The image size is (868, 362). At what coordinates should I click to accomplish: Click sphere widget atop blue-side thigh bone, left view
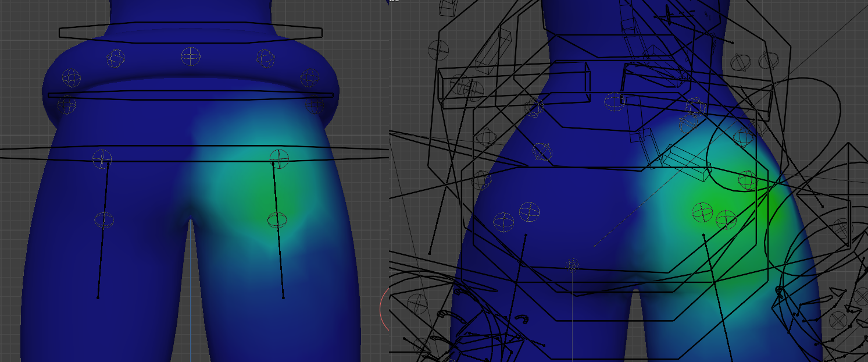pos(102,158)
